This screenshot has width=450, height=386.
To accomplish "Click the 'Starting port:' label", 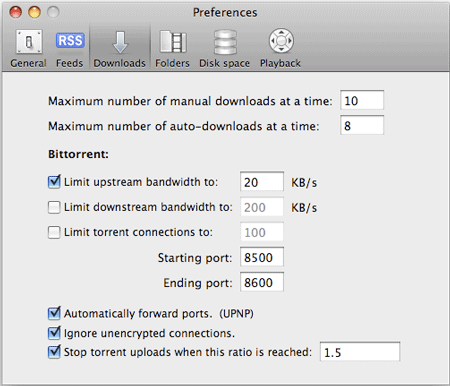I will pos(195,258).
